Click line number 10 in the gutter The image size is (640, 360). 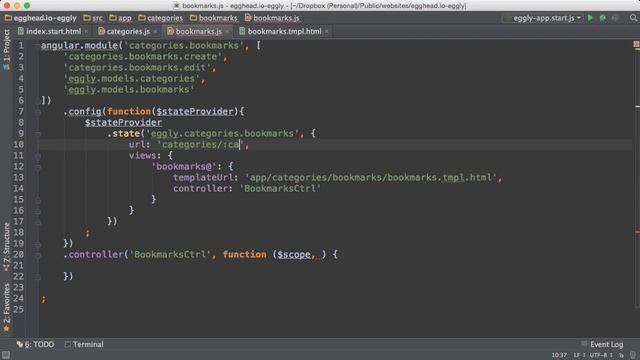coord(18,144)
